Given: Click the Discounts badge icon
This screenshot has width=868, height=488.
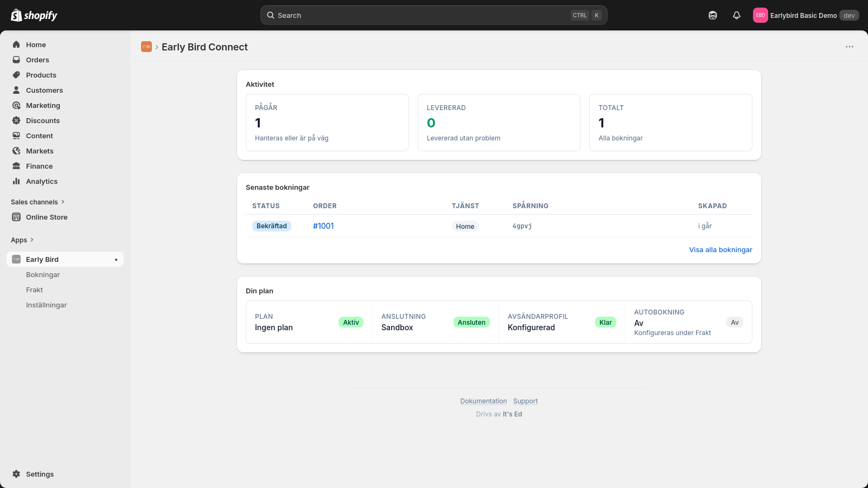Looking at the screenshot, I should [16, 120].
